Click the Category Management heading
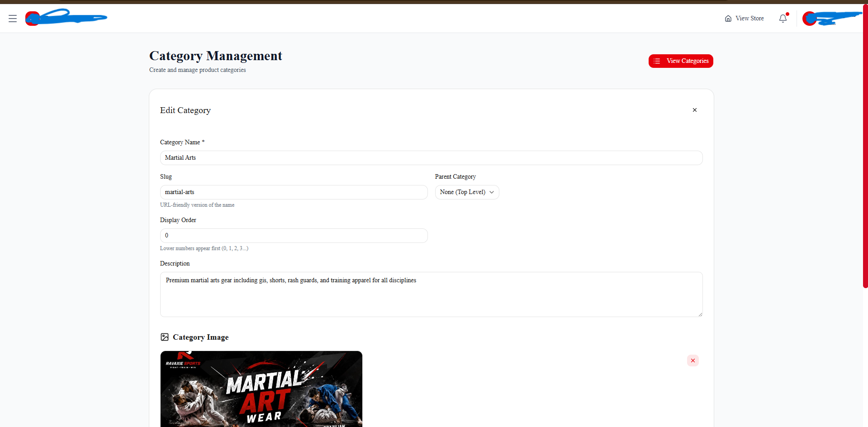Viewport: 868px width, 427px height. (216, 56)
